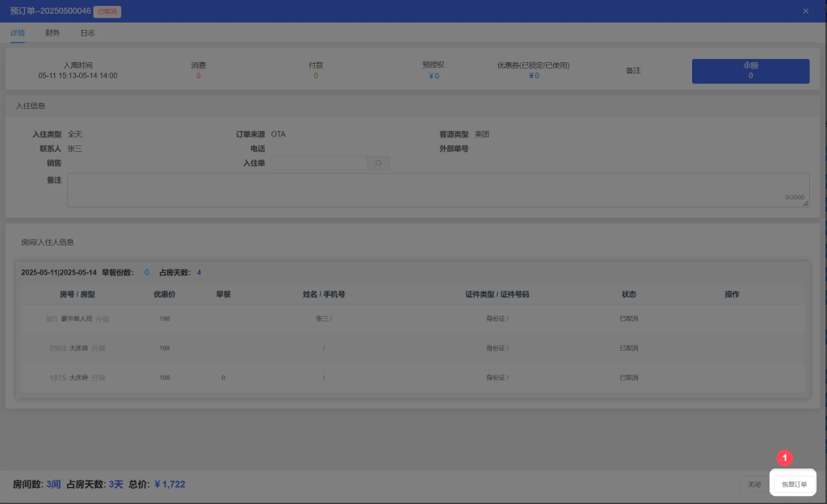Click 升级 next to room 301
The height and width of the screenshot is (504, 827).
[102, 319]
